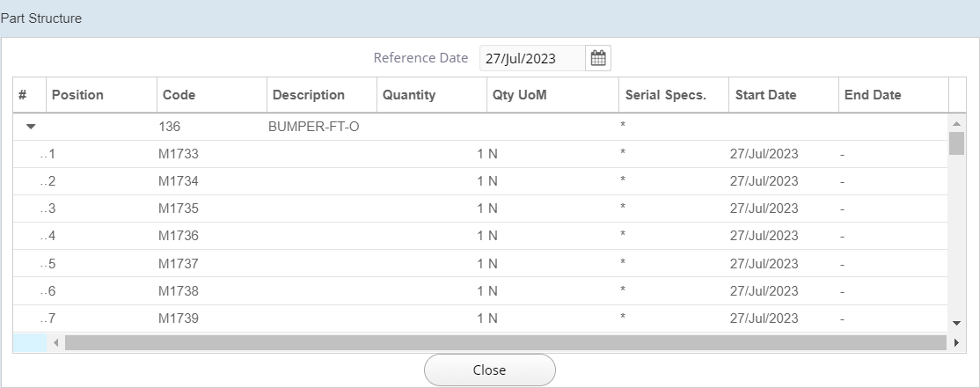Screen dimensions: 980x388
Task: Click the vertical scrollbar thumb
Action: [x=956, y=143]
